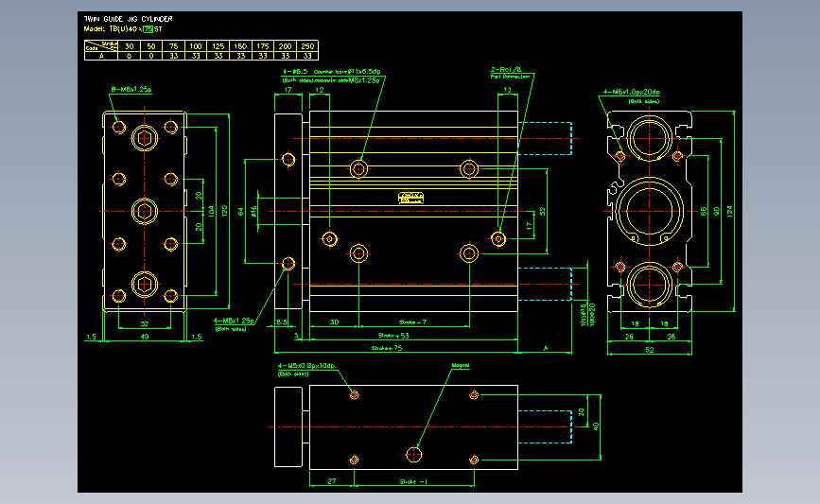The image size is (820, 504).
Task: Select the 4-M8x1.25p Both sides callout
Action: (234, 324)
